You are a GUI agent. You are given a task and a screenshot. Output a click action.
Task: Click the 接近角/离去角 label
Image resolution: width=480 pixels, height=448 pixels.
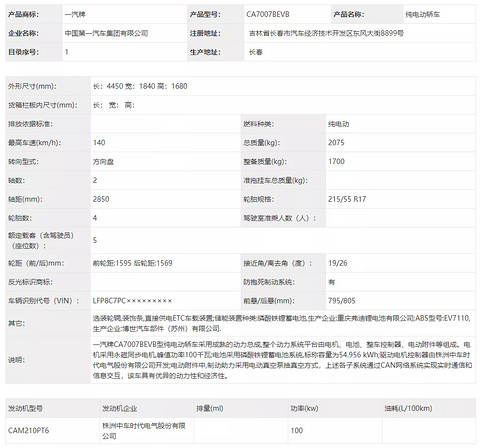click(278, 263)
